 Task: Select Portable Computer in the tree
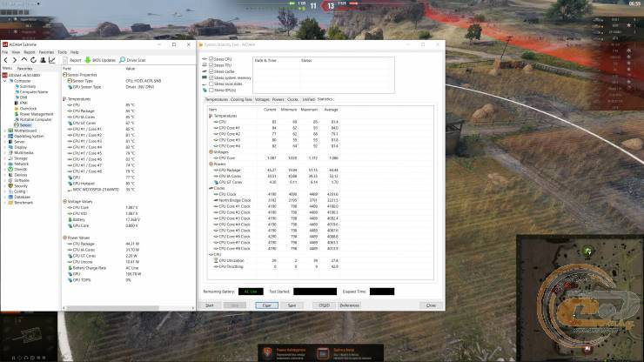36,119
